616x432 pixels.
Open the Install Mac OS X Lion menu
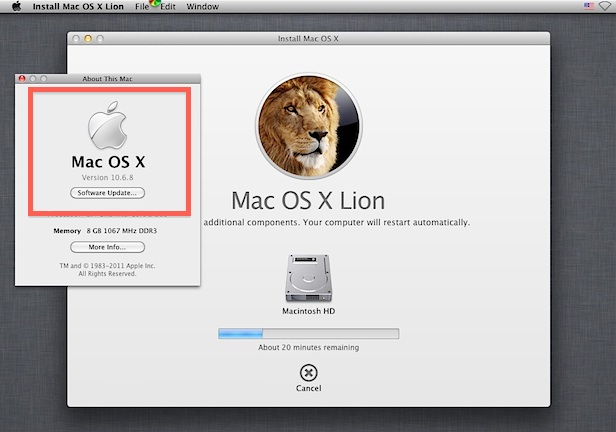coord(78,7)
